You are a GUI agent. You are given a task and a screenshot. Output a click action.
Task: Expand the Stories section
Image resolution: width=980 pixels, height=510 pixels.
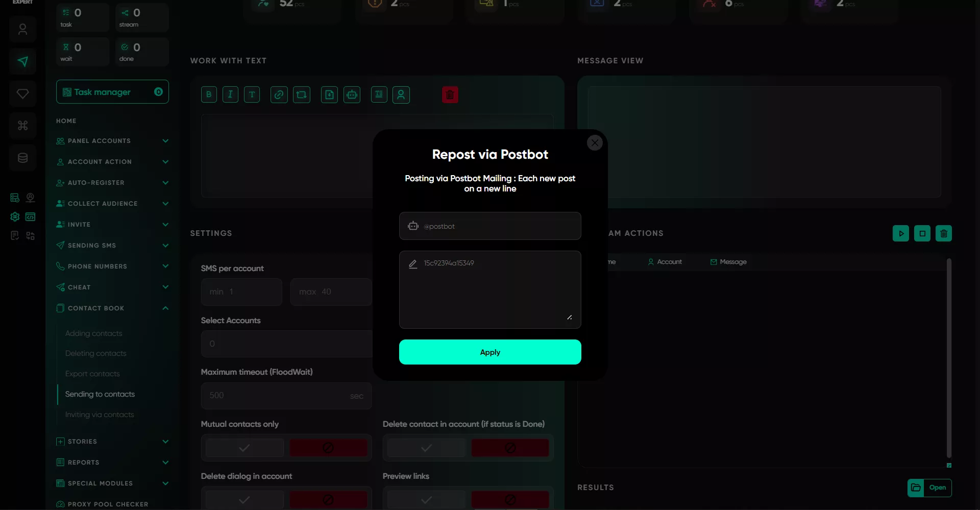click(112, 442)
